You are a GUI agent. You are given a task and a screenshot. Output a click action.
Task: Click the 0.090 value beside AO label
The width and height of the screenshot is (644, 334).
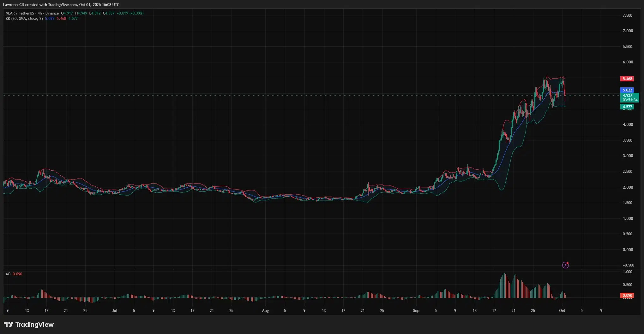click(17, 274)
